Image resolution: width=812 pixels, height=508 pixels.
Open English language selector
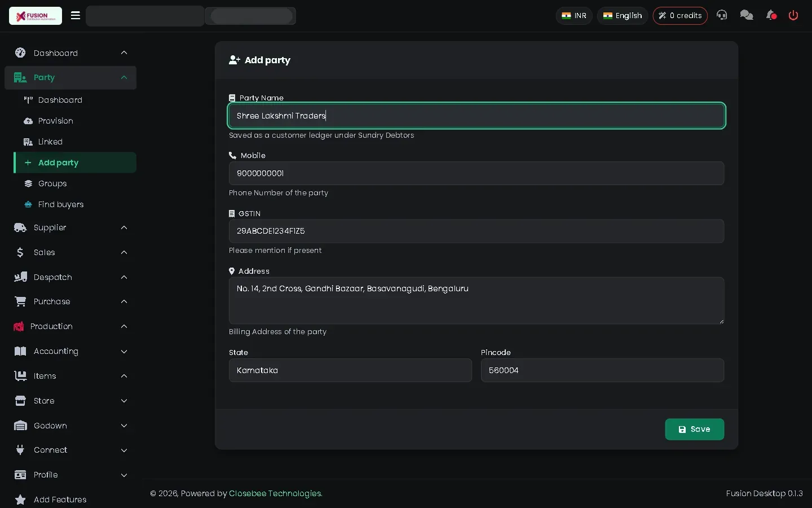coord(623,16)
